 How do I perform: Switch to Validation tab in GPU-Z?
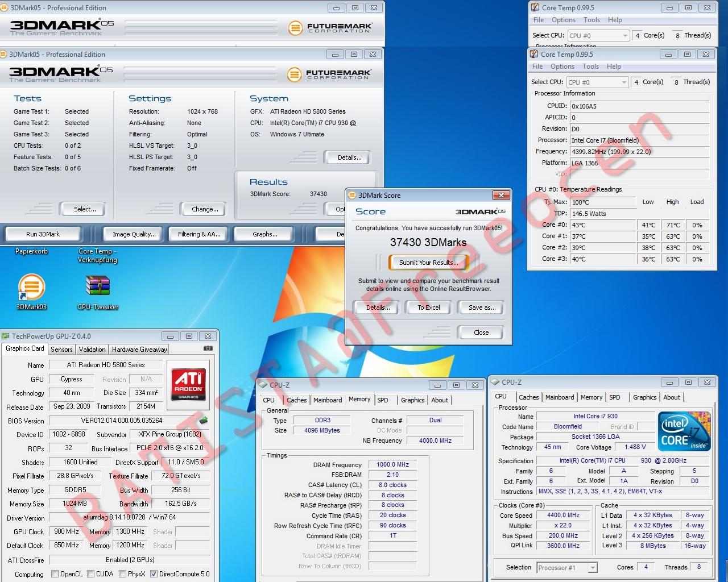click(92, 350)
